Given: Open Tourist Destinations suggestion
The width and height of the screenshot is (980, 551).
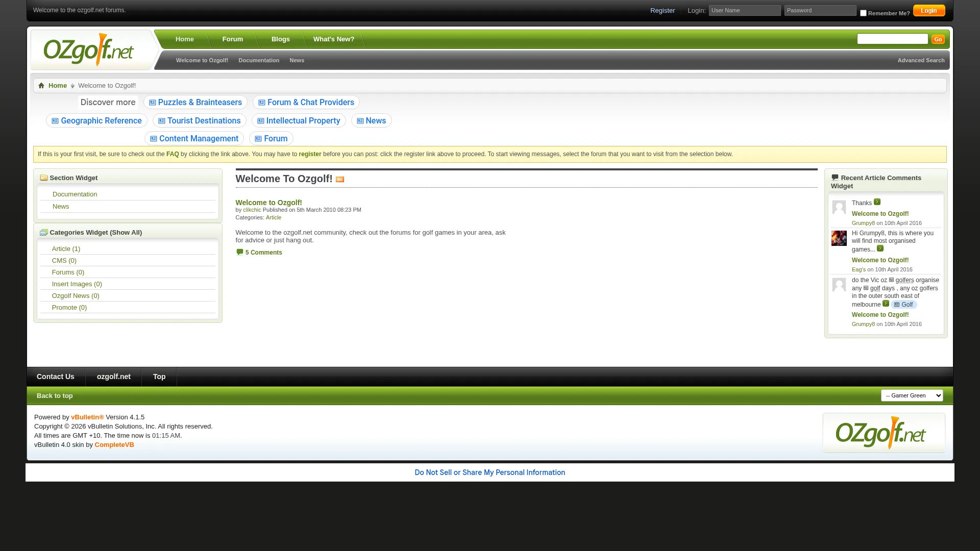Looking at the screenshot, I should 200,121.
